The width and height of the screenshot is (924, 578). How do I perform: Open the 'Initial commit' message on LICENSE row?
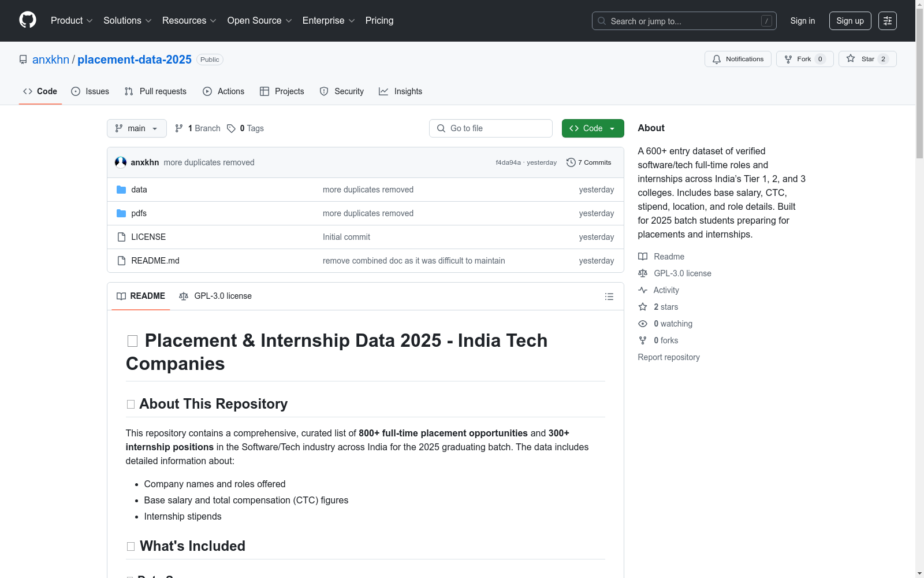(x=346, y=237)
